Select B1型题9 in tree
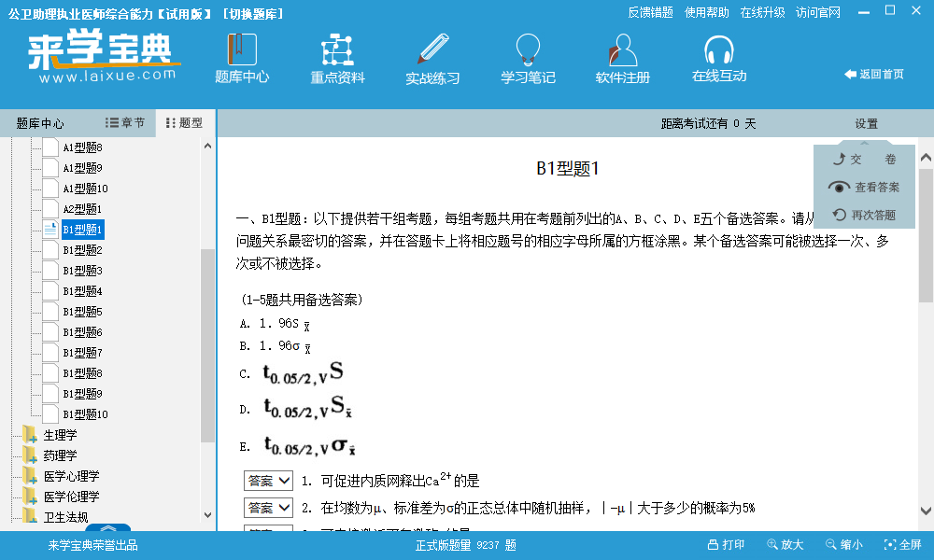Image resolution: width=934 pixels, height=560 pixels. (x=83, y=393)
